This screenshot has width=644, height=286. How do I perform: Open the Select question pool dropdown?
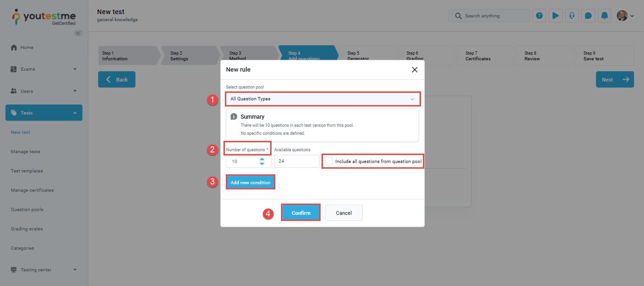[x=322, y=99]
